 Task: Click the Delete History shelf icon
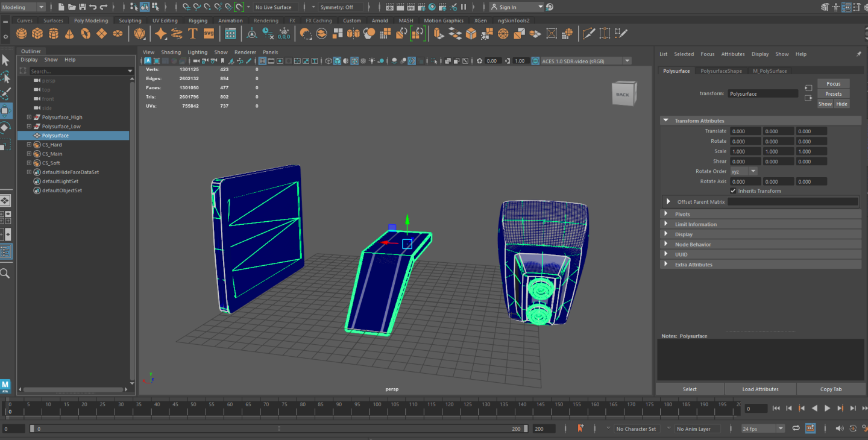268,33
